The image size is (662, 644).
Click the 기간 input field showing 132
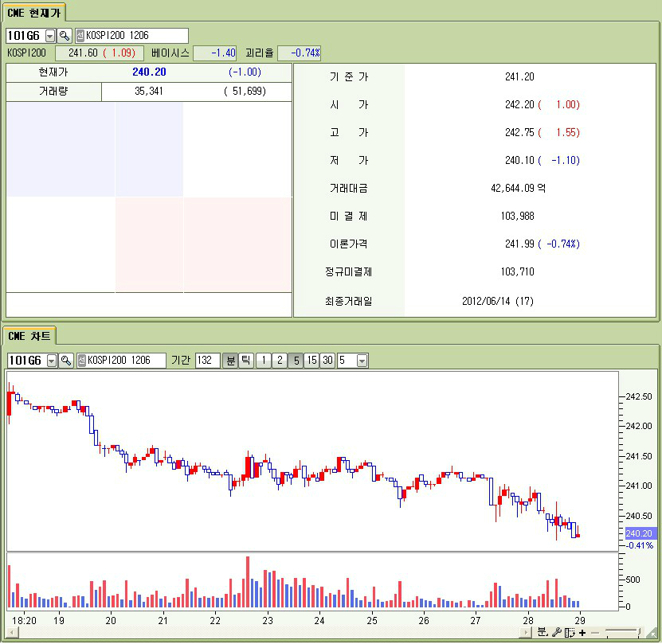(207, 361)
